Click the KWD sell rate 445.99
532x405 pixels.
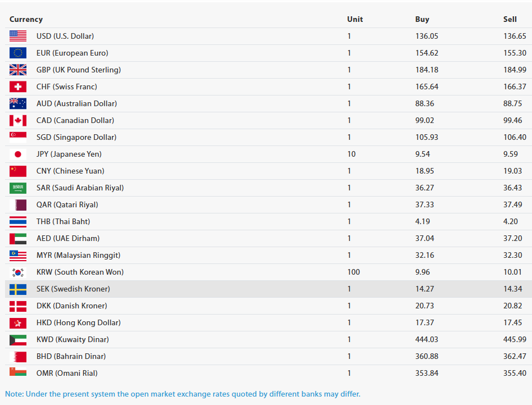(x=515, y=339)
